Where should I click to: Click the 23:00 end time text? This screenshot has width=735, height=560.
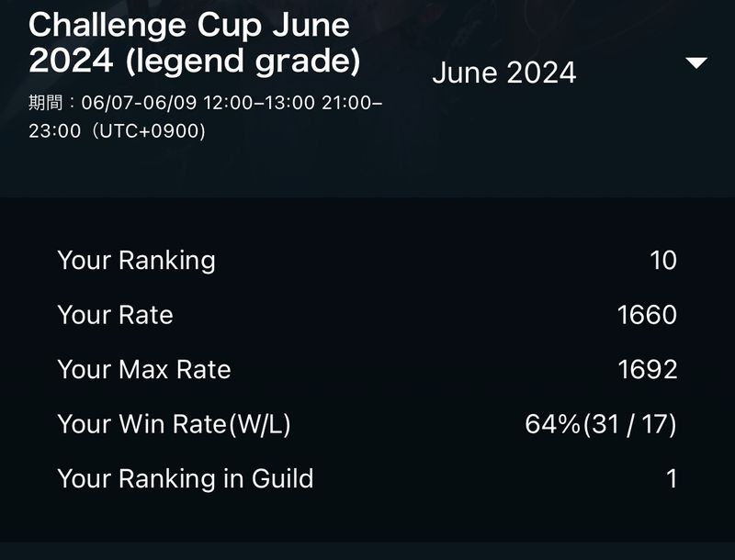pos(55,131)
